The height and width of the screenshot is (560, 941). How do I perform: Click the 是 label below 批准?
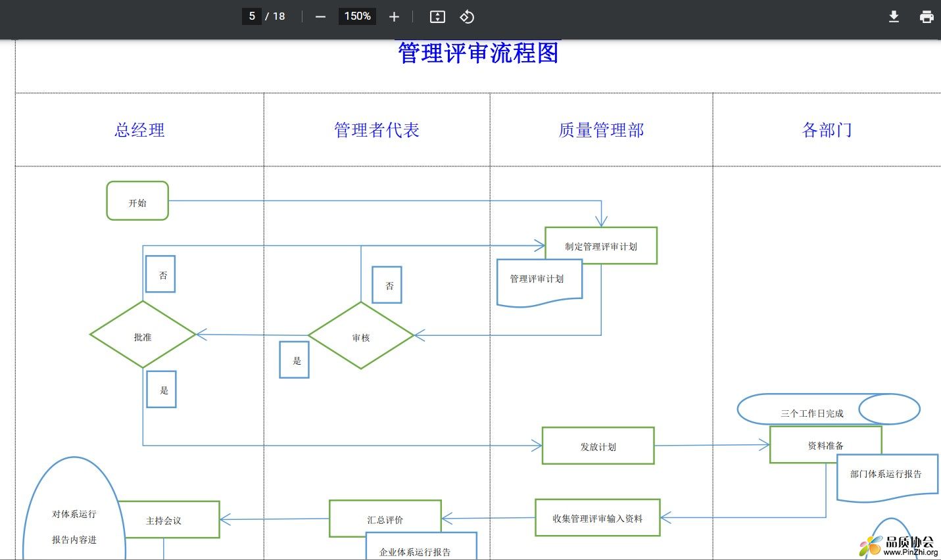click(x=161, y=389)
